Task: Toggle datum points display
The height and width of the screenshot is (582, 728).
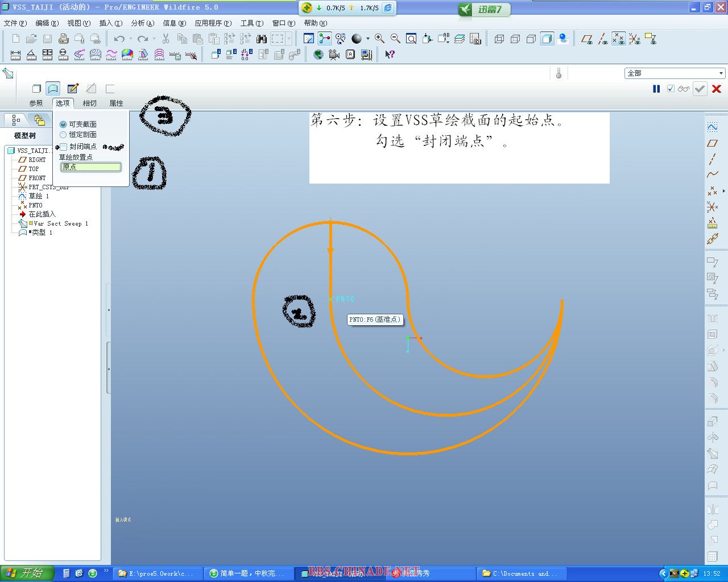Action: [619, 39]
